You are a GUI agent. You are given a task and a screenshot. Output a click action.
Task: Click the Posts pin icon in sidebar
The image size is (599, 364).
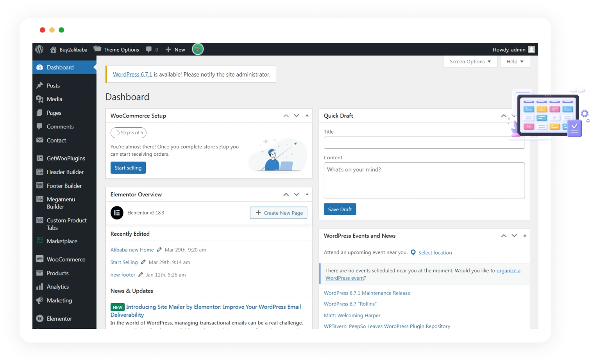[x=39, y=85]
